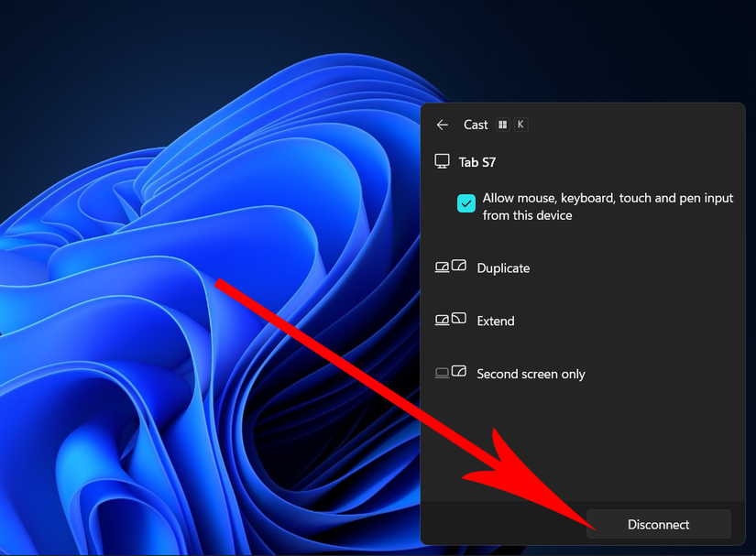Go back using the Cast panel arrow

coord(442,125)
